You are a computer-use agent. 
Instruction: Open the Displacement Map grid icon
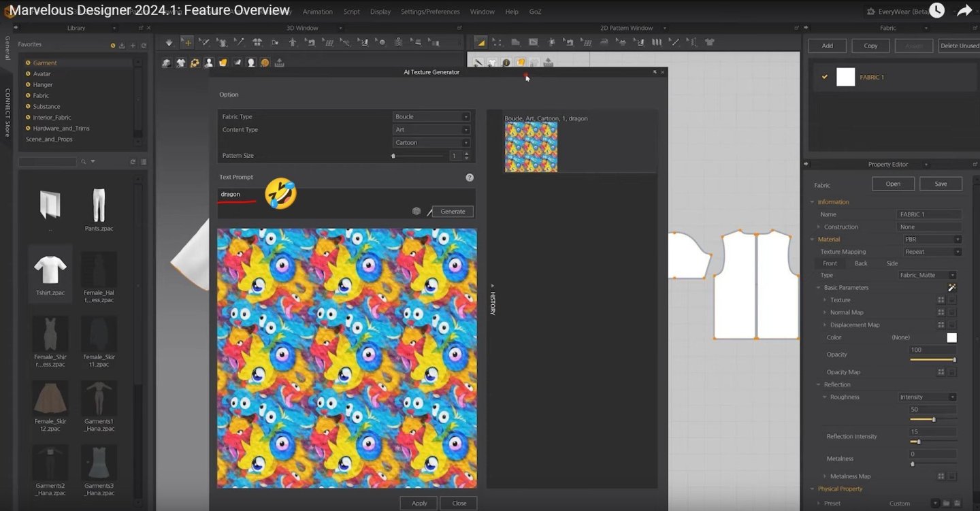(x=941, y=325)
